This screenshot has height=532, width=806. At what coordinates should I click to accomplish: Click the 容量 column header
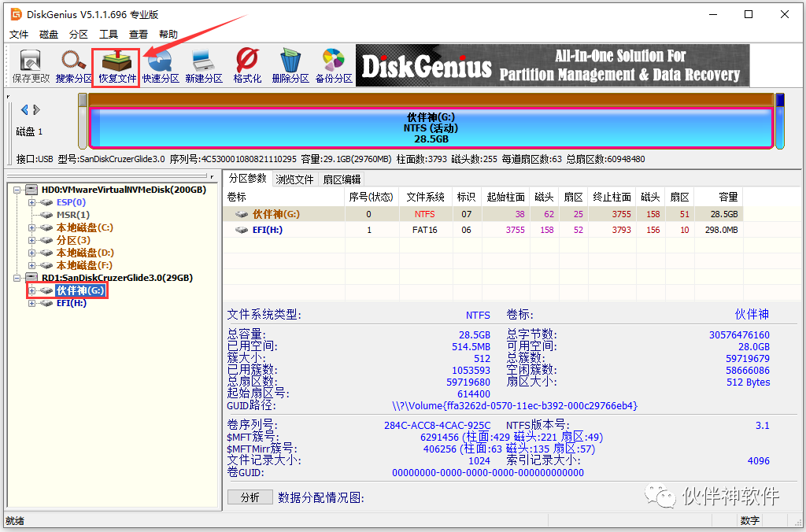pos(717,197)
